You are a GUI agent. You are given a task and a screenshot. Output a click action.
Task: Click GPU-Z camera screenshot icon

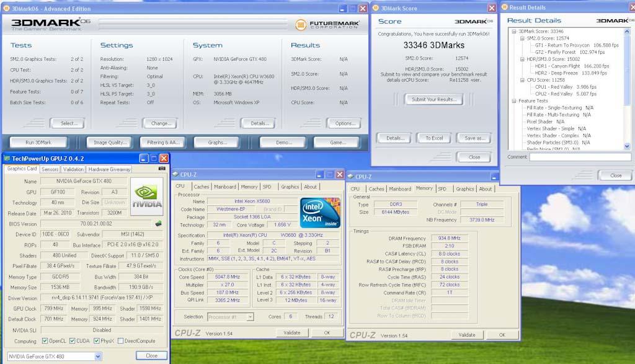(x=162, y=168)
